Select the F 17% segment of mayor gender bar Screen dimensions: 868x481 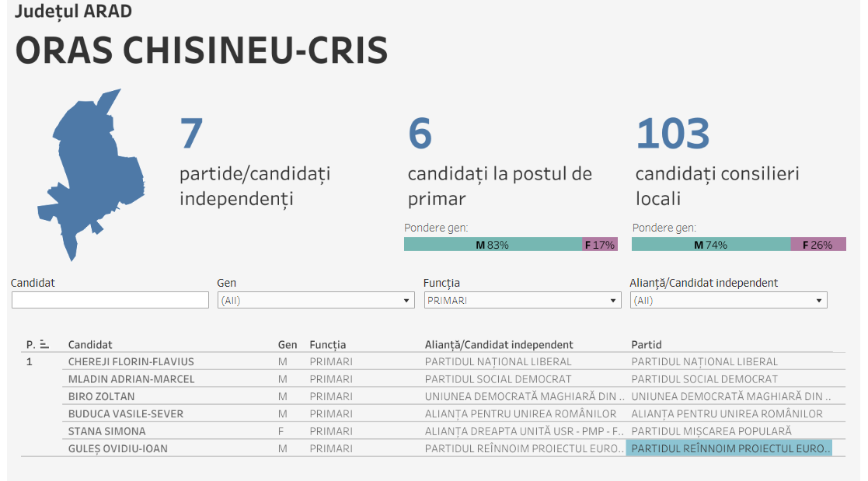[x=600, y=245]
